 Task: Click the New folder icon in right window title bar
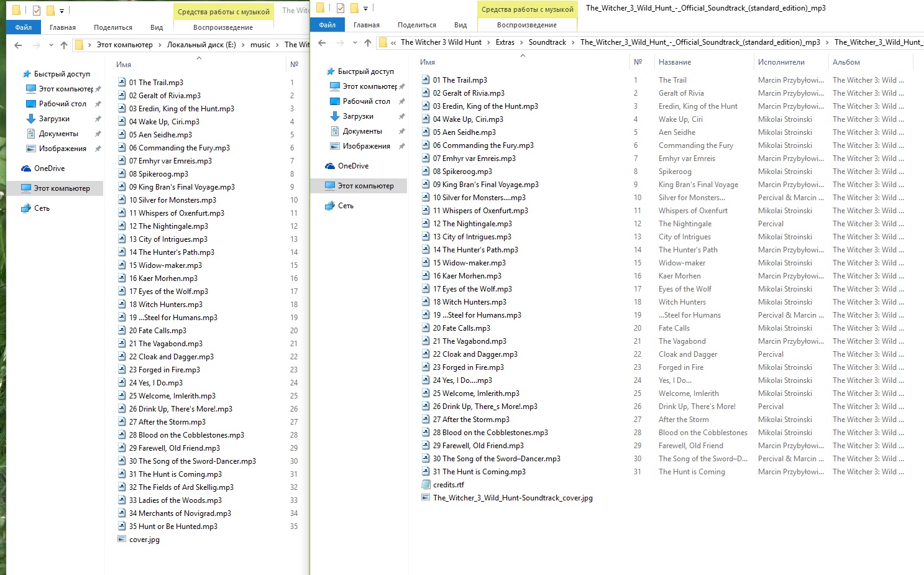coord(355,7)
